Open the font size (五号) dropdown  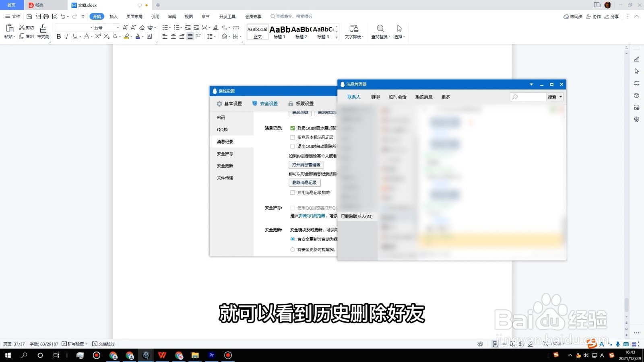pyautogui.click(x=118, y=27)
